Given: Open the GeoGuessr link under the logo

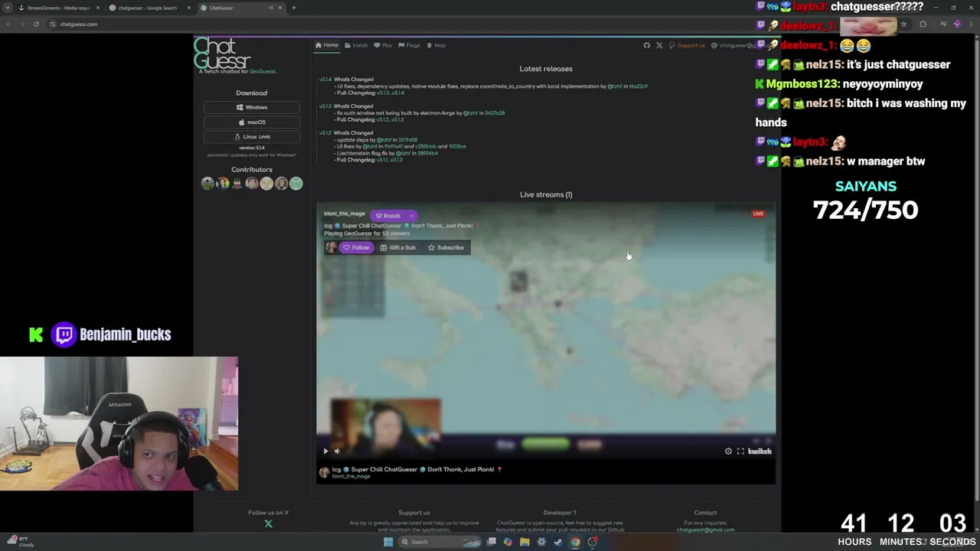Looking at the screenshot, I should [262, 71].
